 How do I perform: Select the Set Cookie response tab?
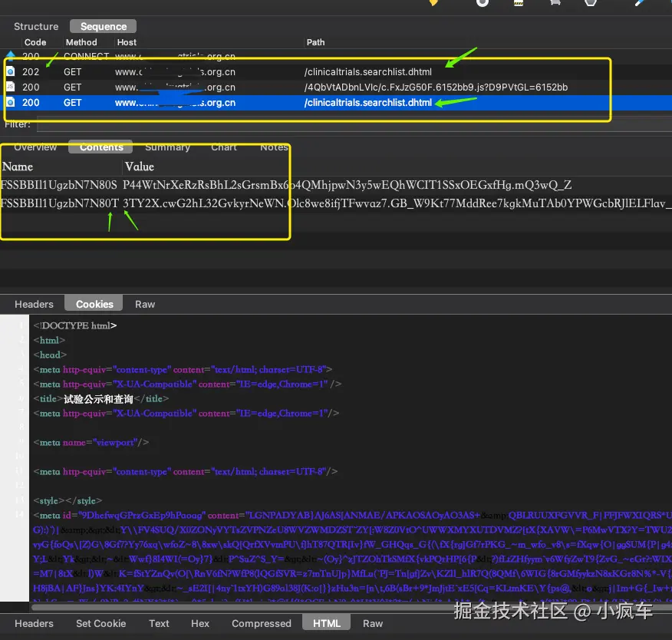click(100, 623)
